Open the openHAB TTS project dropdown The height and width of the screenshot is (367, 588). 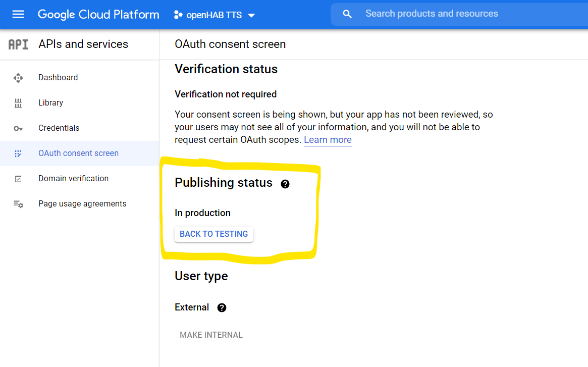[214, 15]
